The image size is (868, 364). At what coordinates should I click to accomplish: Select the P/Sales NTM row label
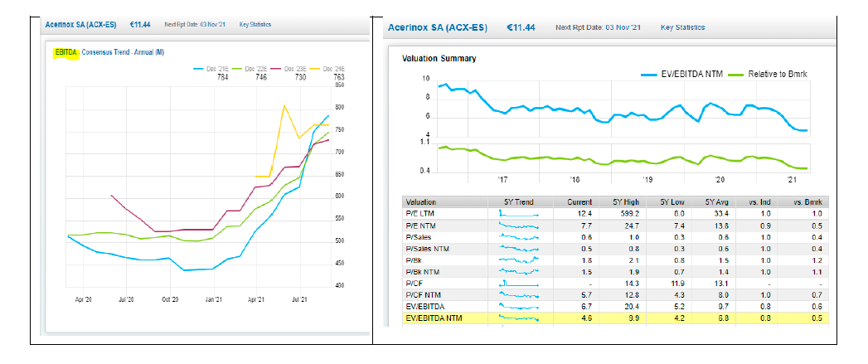coord(427,249)
